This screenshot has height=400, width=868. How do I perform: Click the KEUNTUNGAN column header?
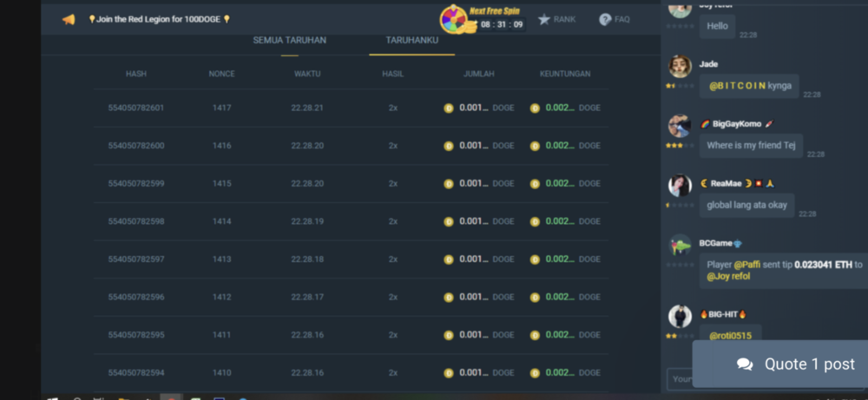click(x=565, y=74)
